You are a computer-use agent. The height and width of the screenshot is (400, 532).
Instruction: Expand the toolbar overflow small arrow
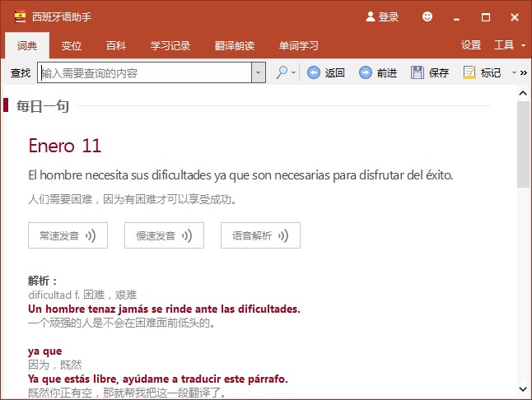(514, 72)
